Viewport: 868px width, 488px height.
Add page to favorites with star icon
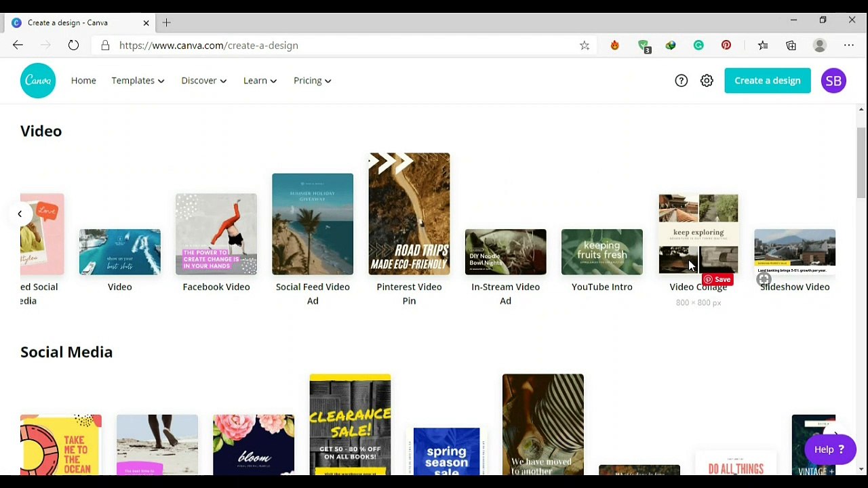pos(585,45)
